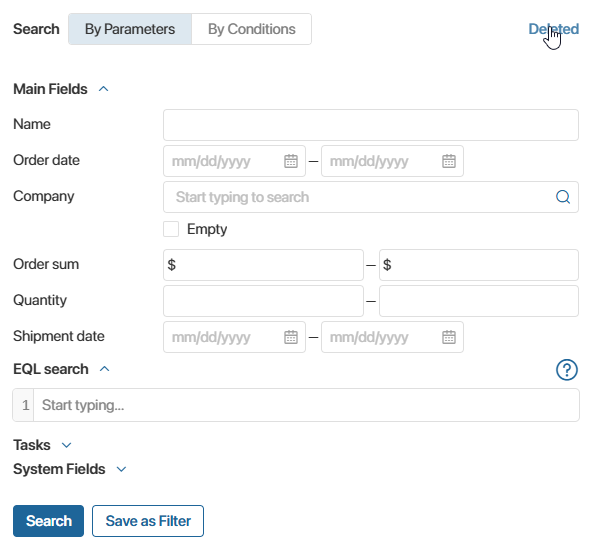Focus Quantity maximum field
This screenshot has width=589, height=548.
[479, 301]
